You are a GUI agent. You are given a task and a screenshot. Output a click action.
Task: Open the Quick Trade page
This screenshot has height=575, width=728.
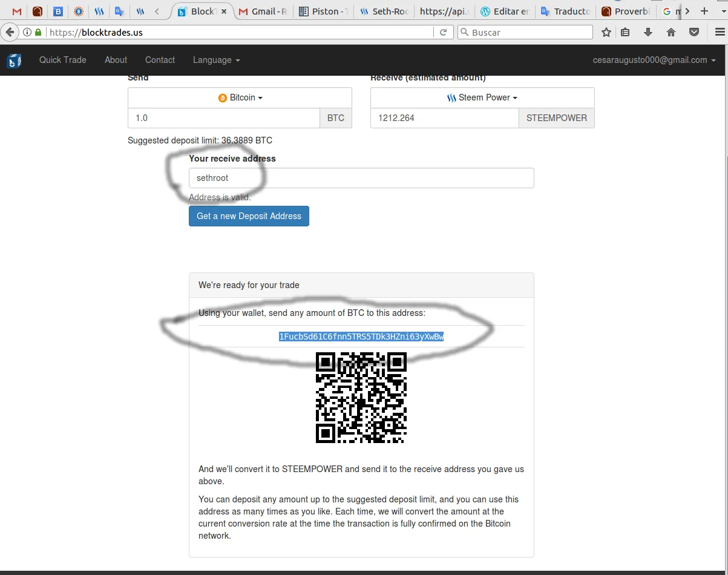click(x=63, y=60)
